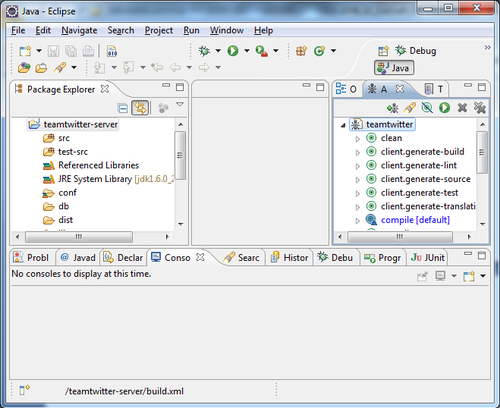The width and height of the screenshot is (500, 408).
Task: Click the Ant view horizontal scrollbar thumb
Action: coord(400,237)
